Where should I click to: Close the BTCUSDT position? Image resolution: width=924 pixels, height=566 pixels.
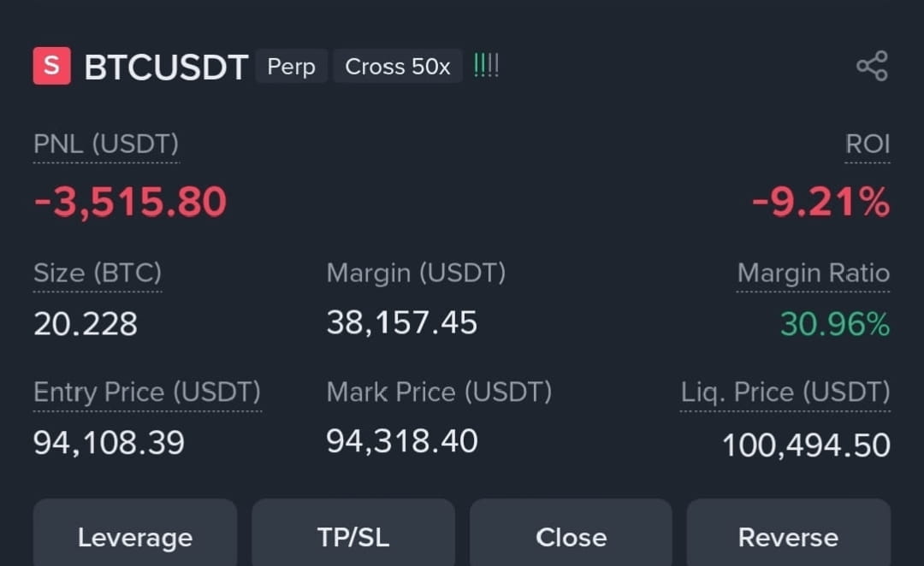tap(571, 533)
